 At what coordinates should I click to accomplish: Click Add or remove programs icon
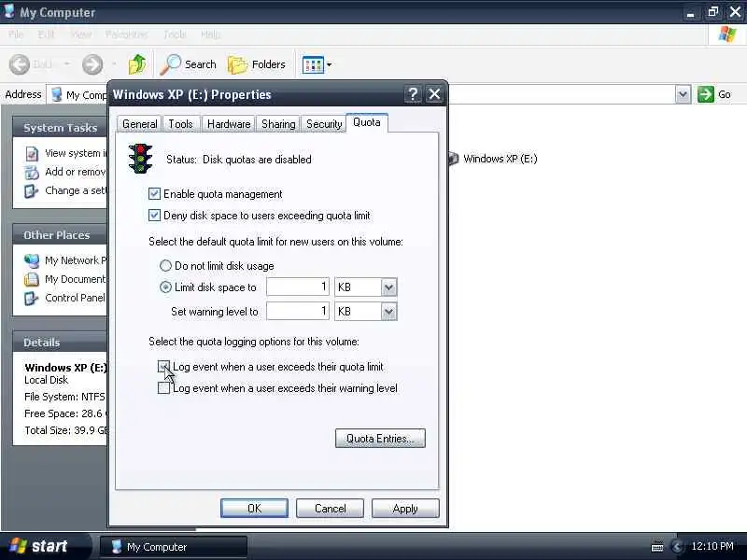click(32, 172)
